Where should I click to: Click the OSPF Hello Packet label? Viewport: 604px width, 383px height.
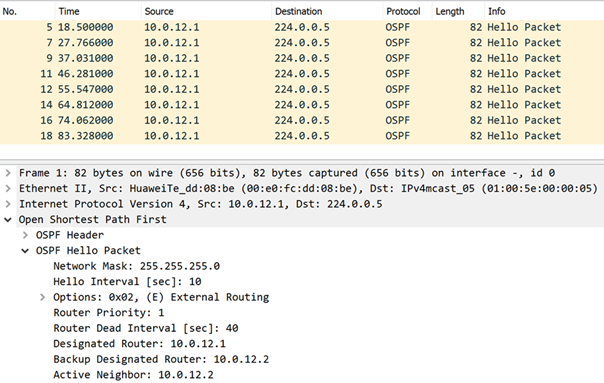point(88,251)
